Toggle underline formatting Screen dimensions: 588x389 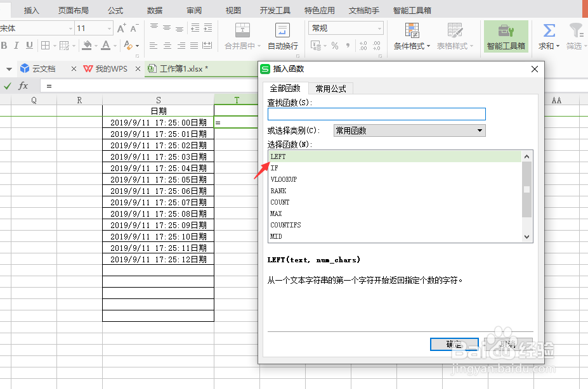[x=29, y=46]
